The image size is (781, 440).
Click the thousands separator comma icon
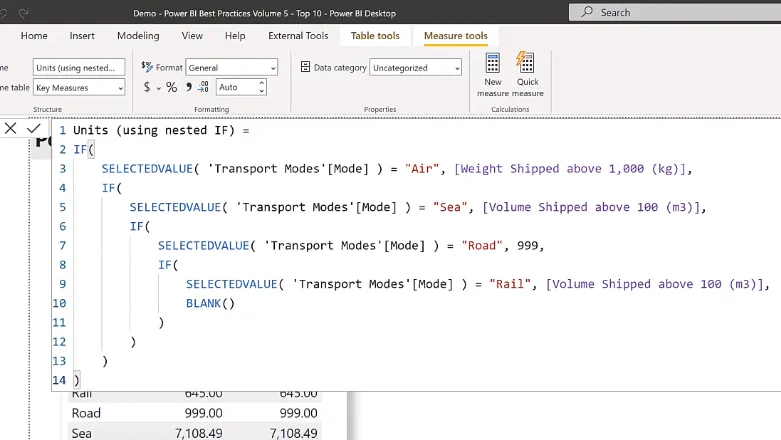[188, 87]
